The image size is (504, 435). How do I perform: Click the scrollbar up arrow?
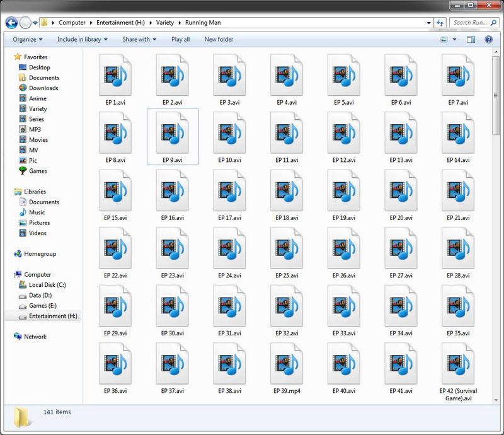click(x=496, y=52)
